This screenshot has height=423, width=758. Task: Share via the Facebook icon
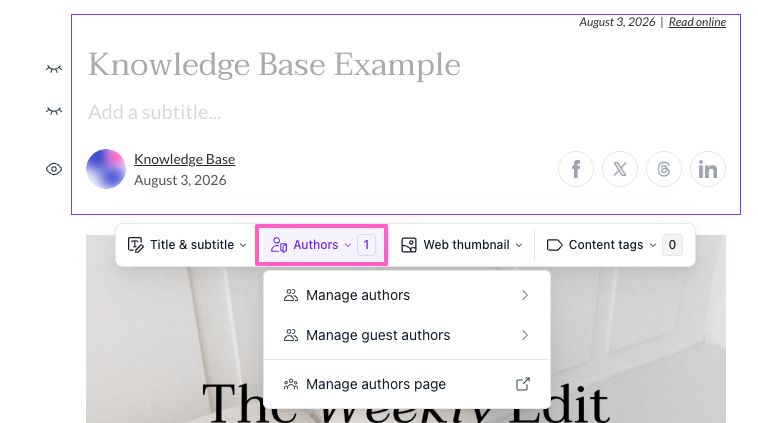pyautogui.click(x=576, y=169)
